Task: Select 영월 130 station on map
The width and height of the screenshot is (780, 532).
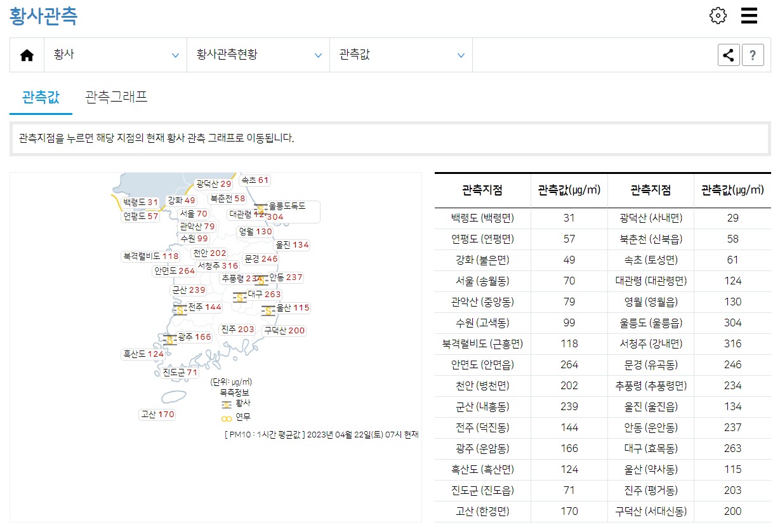Action: [255, 232]
